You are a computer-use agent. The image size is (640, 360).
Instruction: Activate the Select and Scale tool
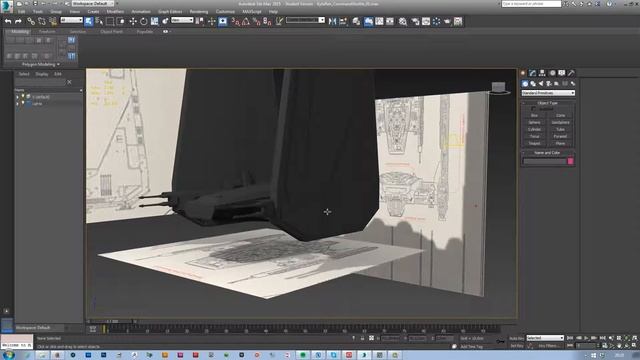coord(154,21)
